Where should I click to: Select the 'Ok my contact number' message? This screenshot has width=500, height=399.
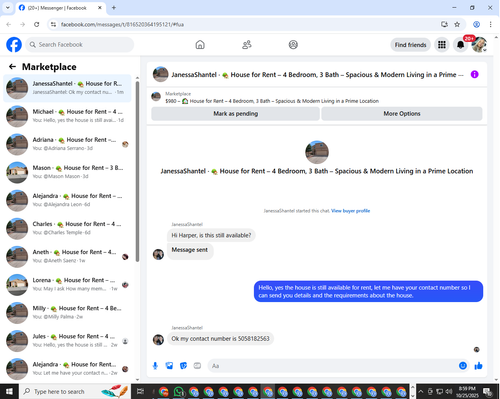coord(220,339)
